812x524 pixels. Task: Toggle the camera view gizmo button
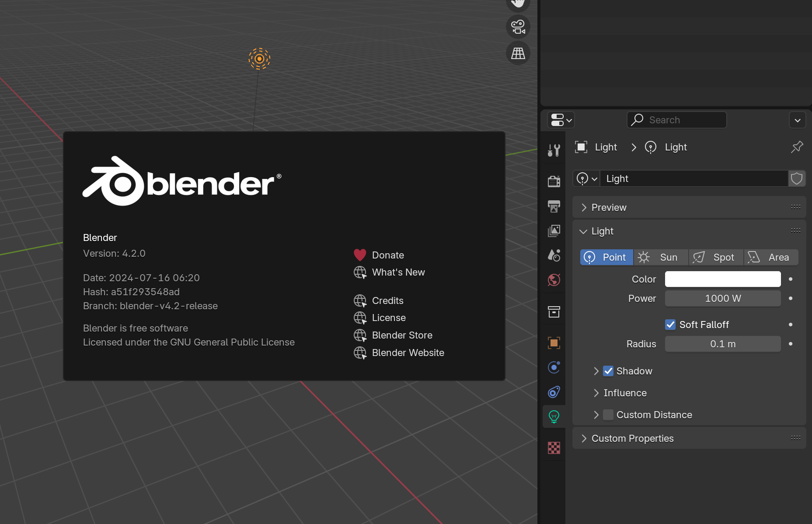(518, 27)
